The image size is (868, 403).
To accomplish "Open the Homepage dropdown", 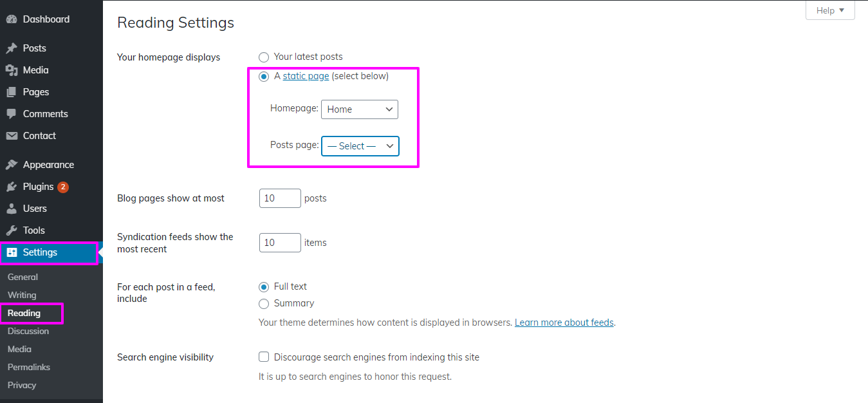I will coord(360,109).
